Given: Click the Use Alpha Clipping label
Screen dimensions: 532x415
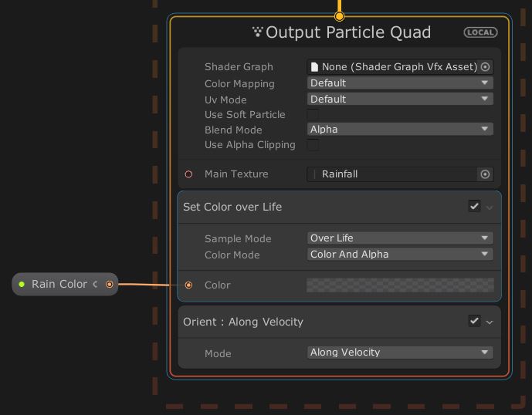Looking at the screenshot, I should coord(250,145).
